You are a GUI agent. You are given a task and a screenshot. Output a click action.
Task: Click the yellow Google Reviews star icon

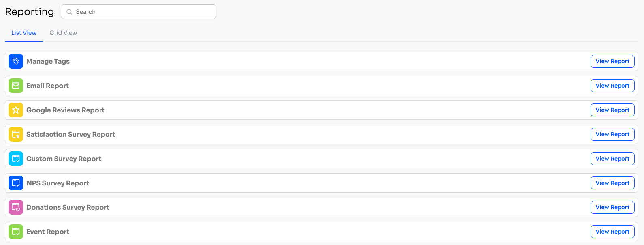(x=16, y=110)
